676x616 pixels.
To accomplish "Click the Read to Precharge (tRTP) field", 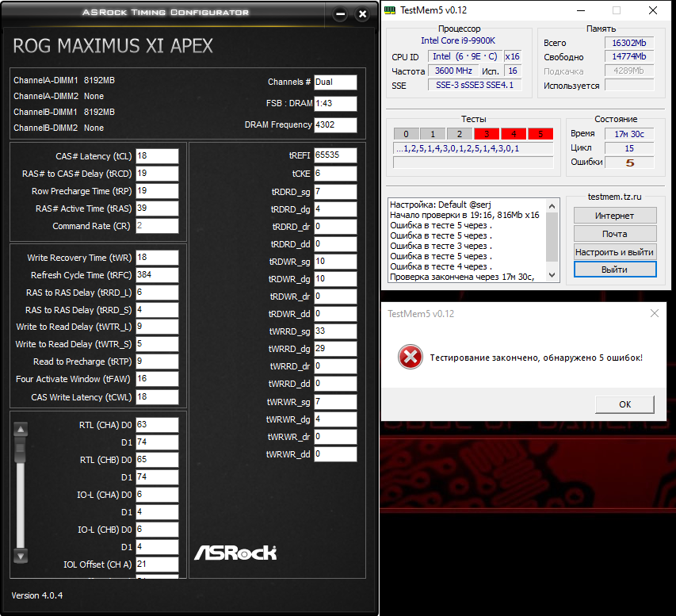I will click(157, 362).
